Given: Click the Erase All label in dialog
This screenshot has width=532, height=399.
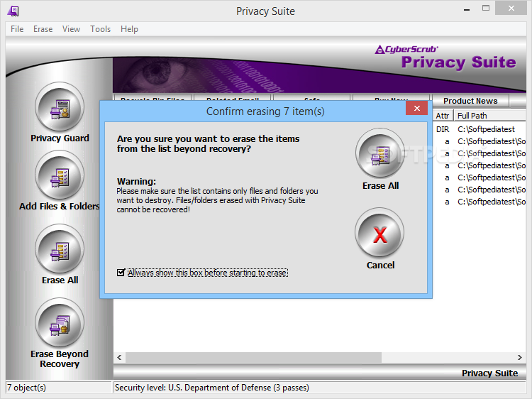Looking at the screenshot, I should click(x=380, y=186).
